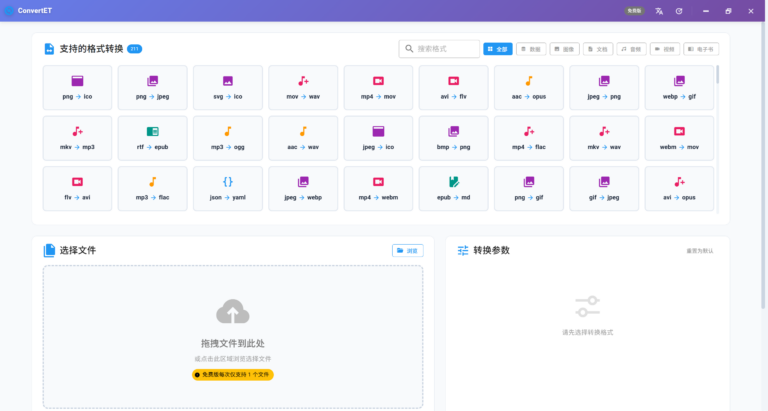Select aac to opus conversion
Viewport: 768px width, 411px height.
(528, 88)
